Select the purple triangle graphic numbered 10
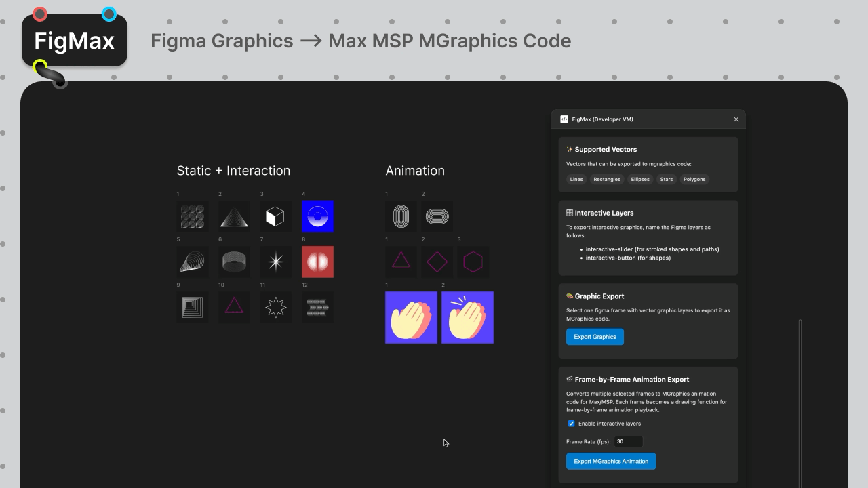 click(x=234, y=307)
